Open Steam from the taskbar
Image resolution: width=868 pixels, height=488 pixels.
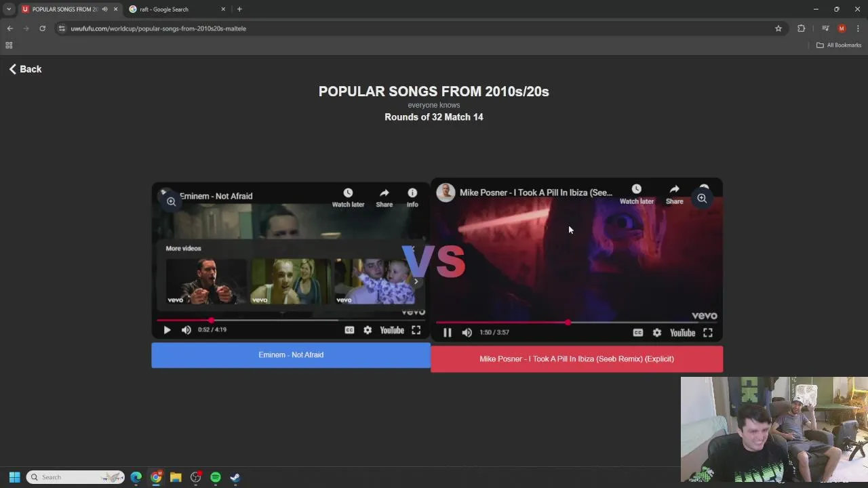coord(235,477)
